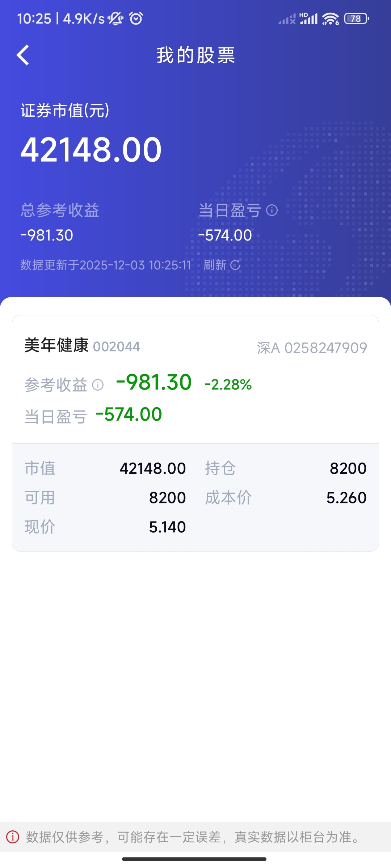Tap the back arrow icon
This screenshot has height=868, width=391.
23,55
